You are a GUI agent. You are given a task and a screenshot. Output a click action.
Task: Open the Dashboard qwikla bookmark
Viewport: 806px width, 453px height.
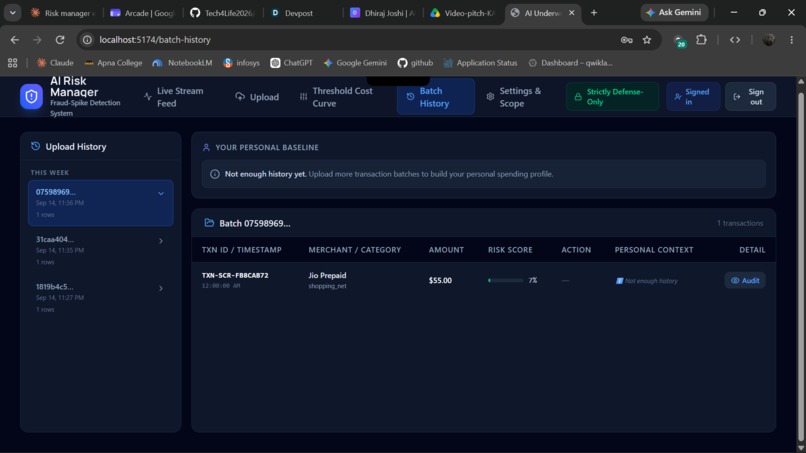click(571, 63)
